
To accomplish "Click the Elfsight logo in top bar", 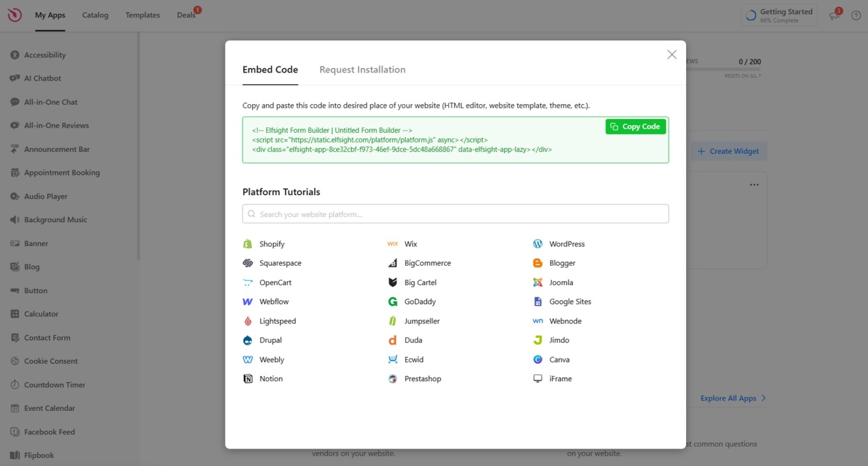I will [14, 15].
